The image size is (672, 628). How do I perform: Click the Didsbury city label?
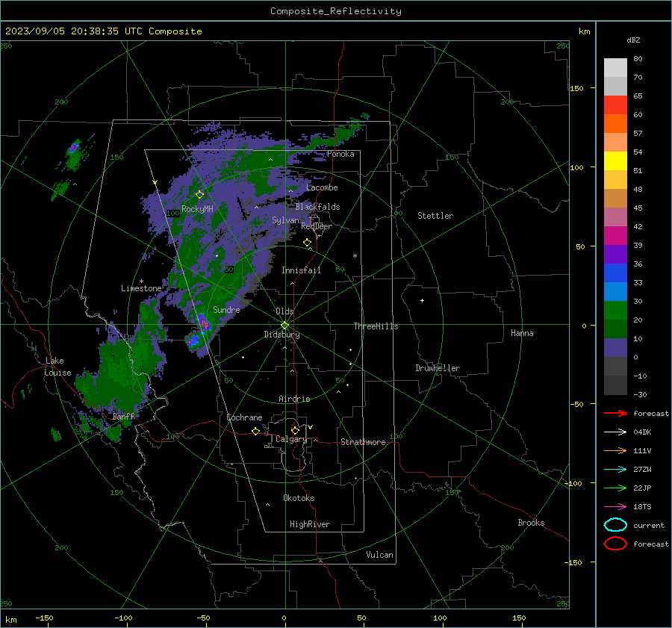[281, 335]
